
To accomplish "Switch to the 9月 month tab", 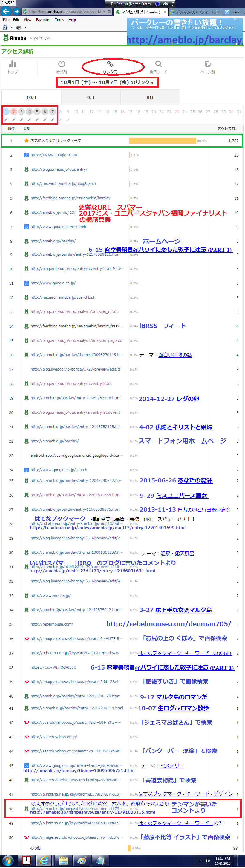I will [x=91, y=97].
